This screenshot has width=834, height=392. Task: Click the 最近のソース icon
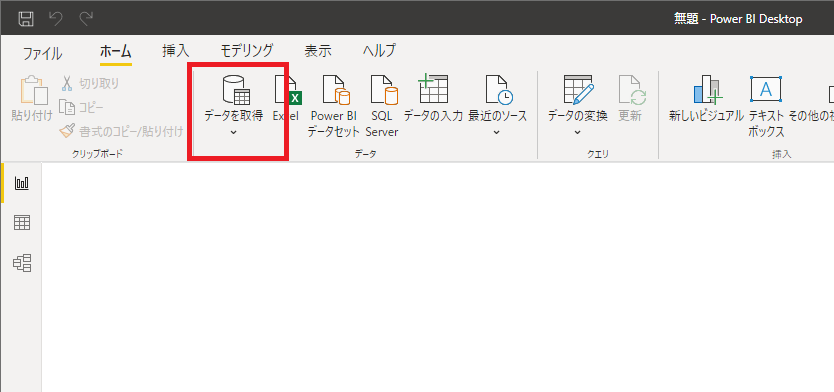(498, 89)
